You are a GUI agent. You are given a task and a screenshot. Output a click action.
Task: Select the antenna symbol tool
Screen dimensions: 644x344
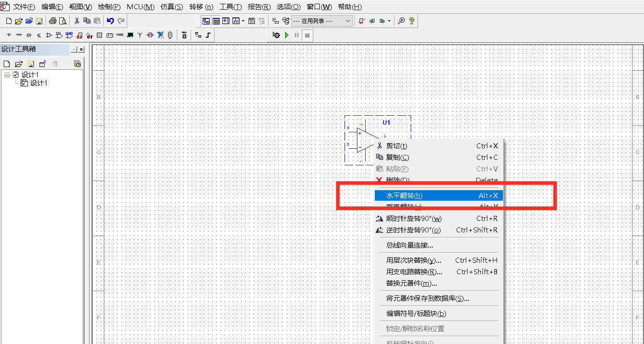[140, 34]
